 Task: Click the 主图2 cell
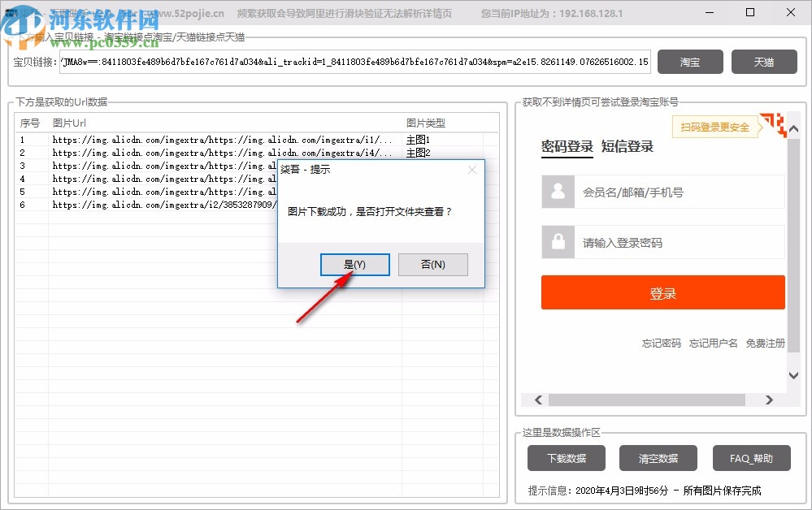pyautogui.click(x=418, y=153)
